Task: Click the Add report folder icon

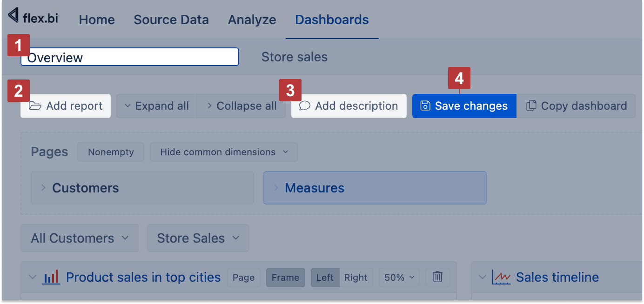Action: [x=35, y=106]
